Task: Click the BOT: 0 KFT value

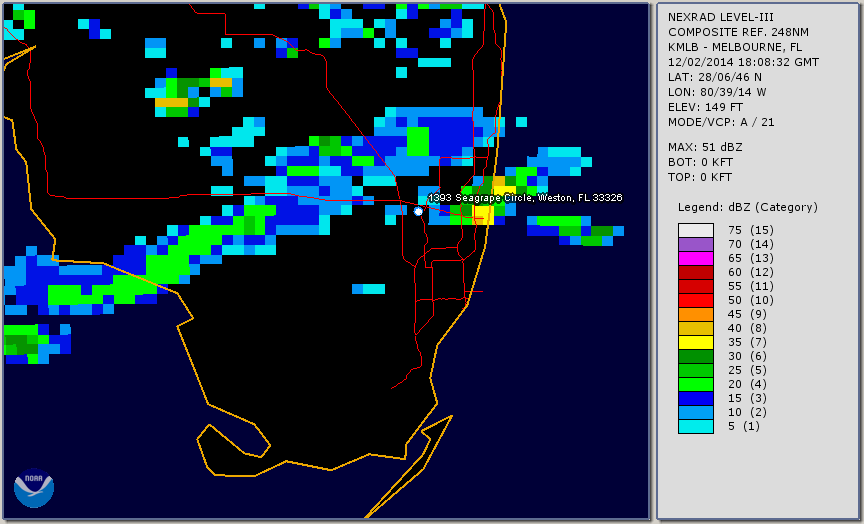Action: (x=700, y=162)
